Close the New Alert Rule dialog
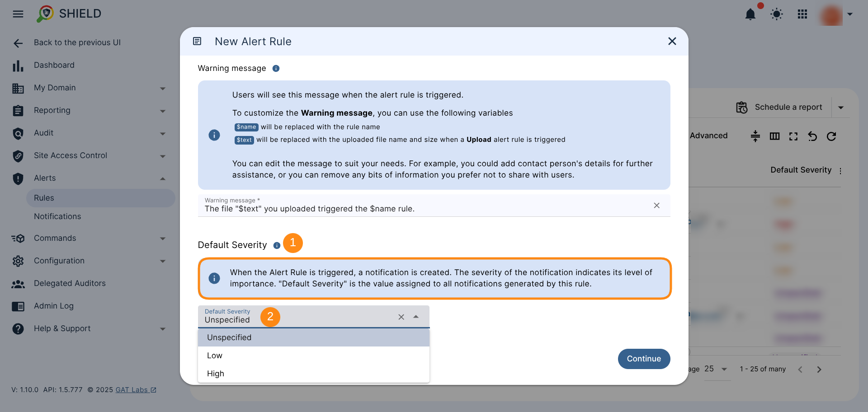The image size is (868, 412). 672,41
